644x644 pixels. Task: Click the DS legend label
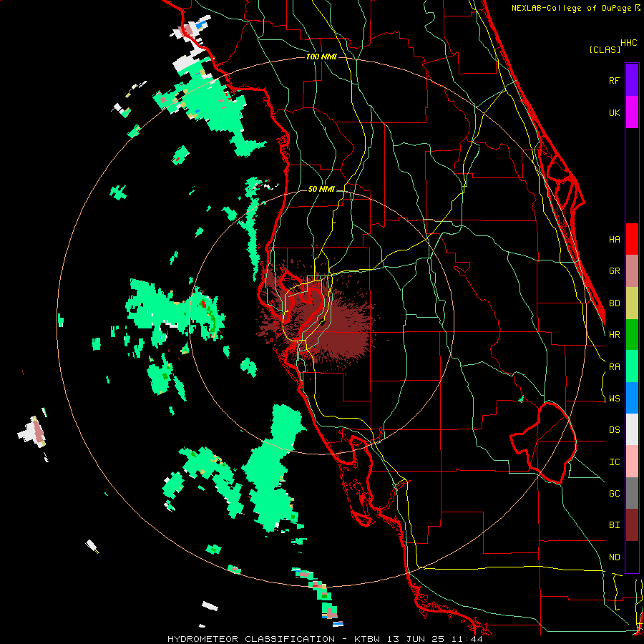pos(614,429)
